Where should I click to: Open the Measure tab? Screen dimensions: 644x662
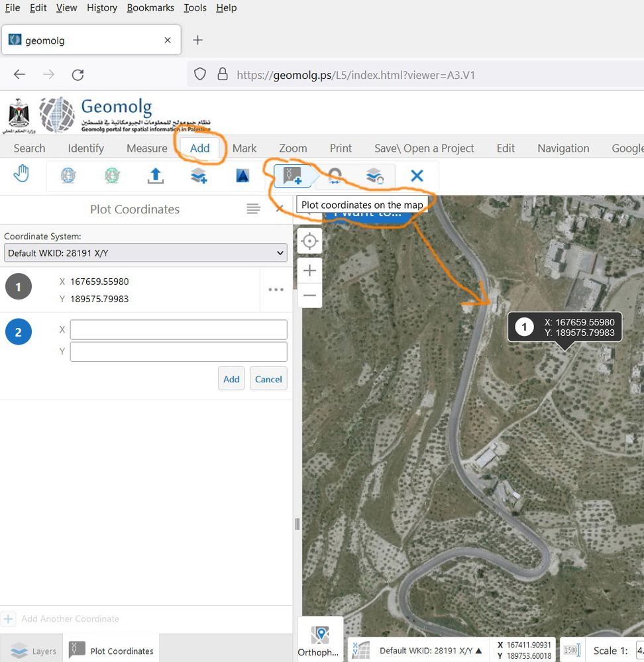coord(146,148)
